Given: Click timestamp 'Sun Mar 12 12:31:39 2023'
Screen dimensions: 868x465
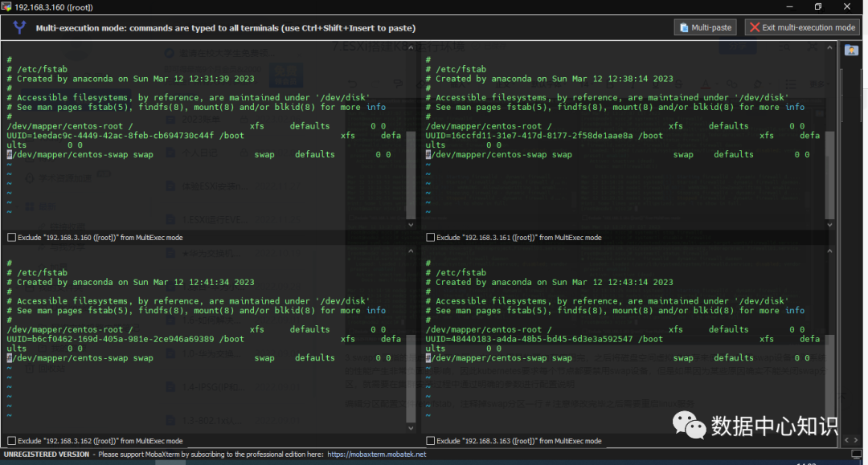Looking at the screenshot, I should (194, 79).
